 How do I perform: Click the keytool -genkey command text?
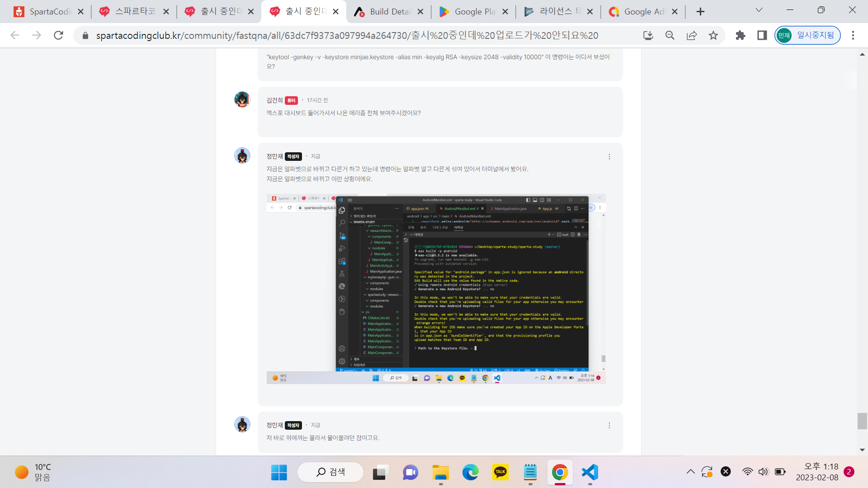pyautogui.click(x=438, y=61)
